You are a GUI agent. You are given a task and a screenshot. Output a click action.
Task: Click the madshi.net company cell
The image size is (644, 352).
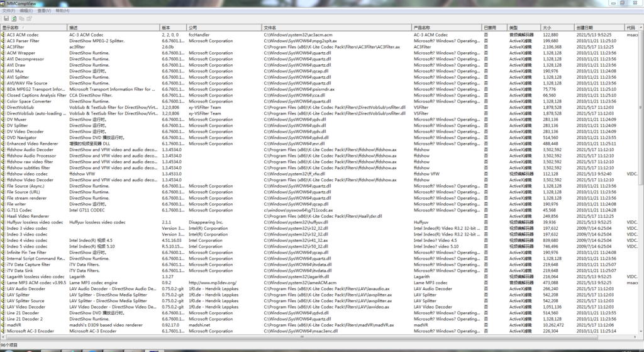click(199, 325)
